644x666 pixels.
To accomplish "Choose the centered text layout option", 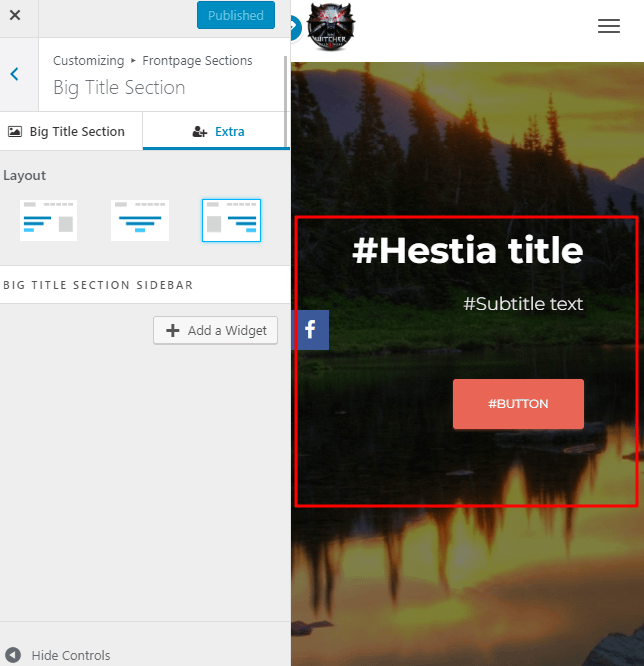I will 139,220.
